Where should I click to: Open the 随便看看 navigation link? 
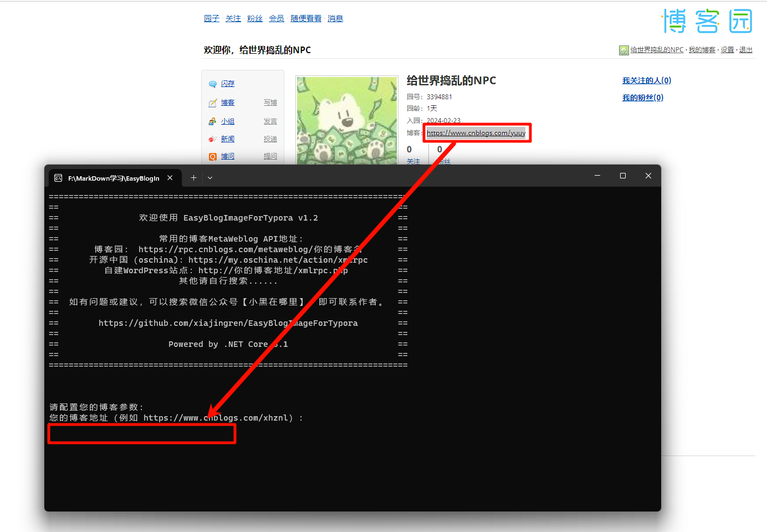306,18
